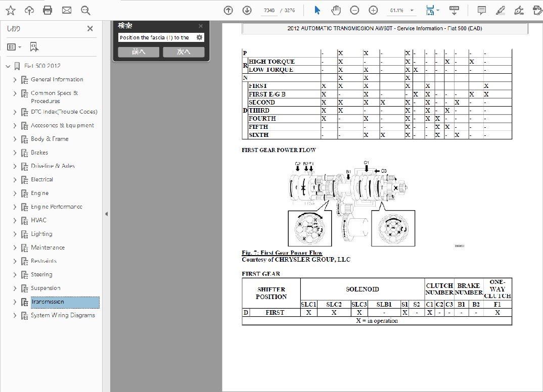Click the print icon
543x392 pixels.
48,10
